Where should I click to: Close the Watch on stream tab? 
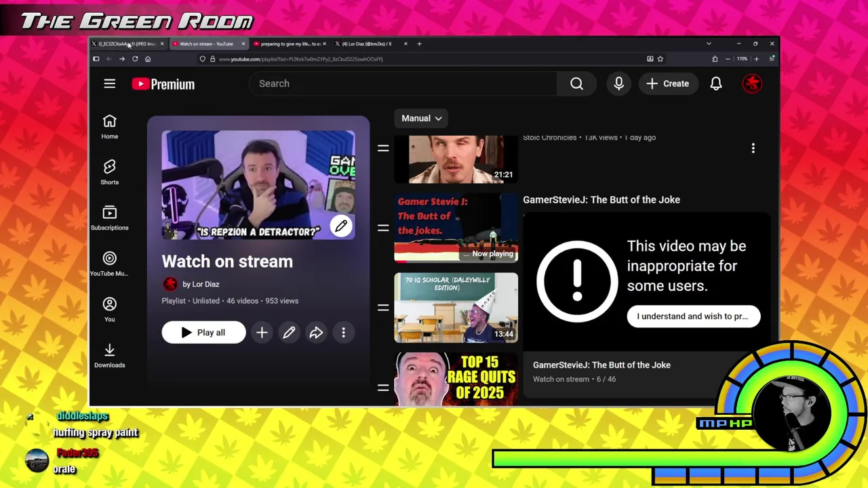tap(243, 43)
